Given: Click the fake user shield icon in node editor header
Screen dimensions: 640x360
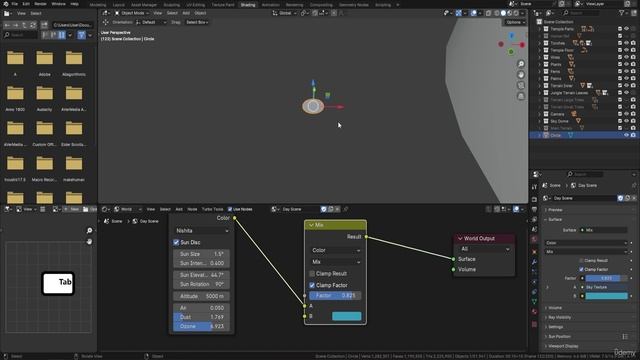Looking at the screenshot, I should pyautogui.click(x=324, y=209).
